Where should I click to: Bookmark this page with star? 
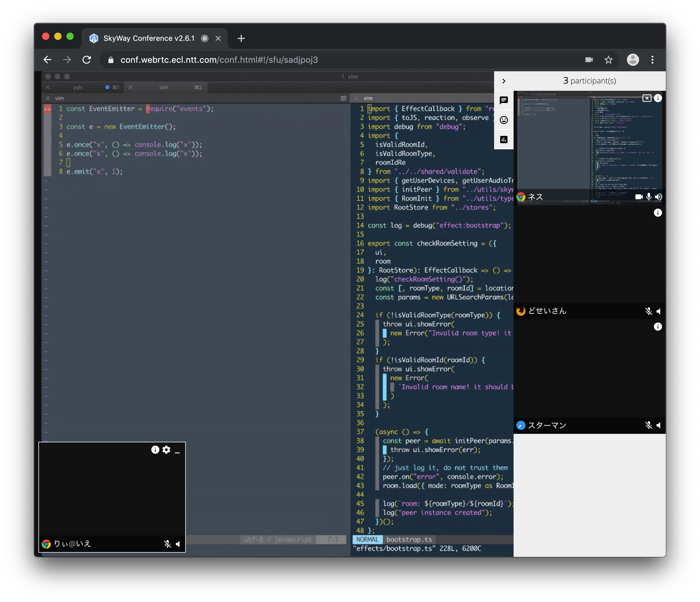[x=608, y=60]
